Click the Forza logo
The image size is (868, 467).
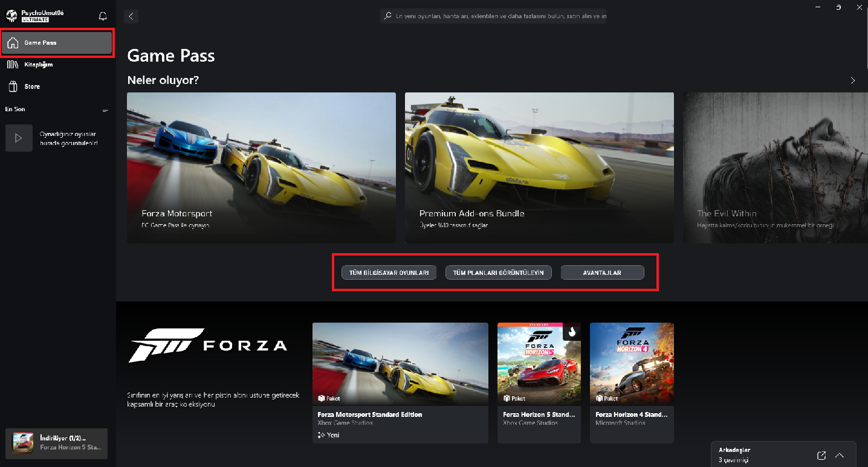(x=208, y=345)
